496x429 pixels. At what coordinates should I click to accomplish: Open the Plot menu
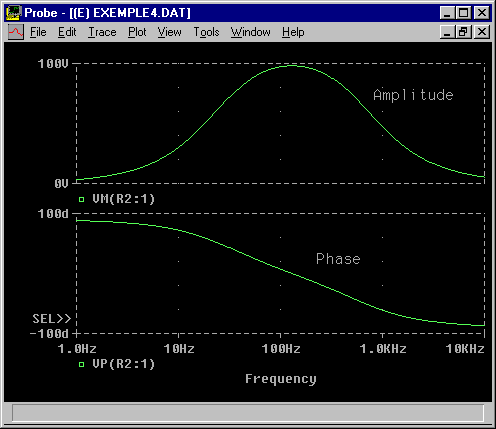137,32
